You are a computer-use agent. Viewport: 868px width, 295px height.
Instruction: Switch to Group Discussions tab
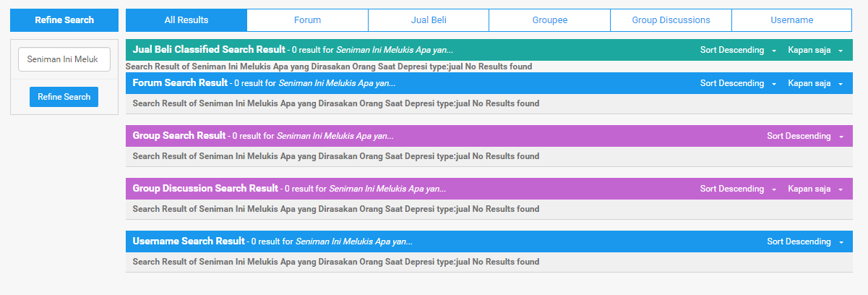click(x=671, y=20)
